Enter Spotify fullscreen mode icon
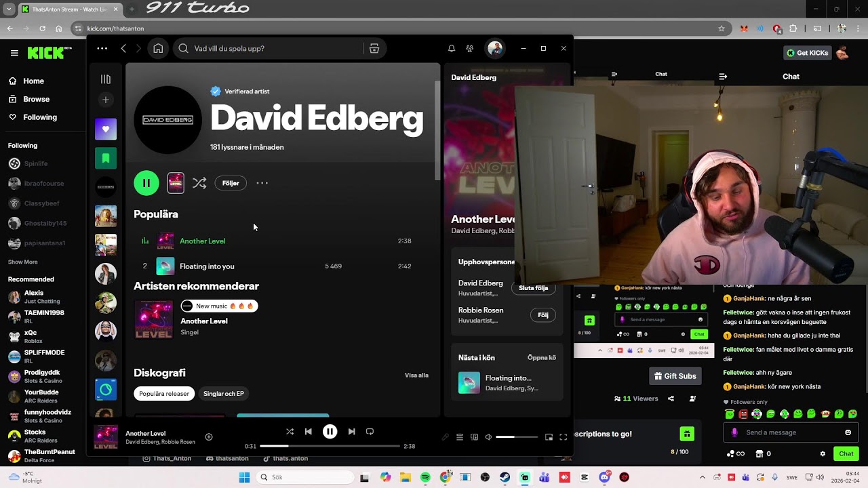This screenshot has width=868, height=488. coord(563,437)
